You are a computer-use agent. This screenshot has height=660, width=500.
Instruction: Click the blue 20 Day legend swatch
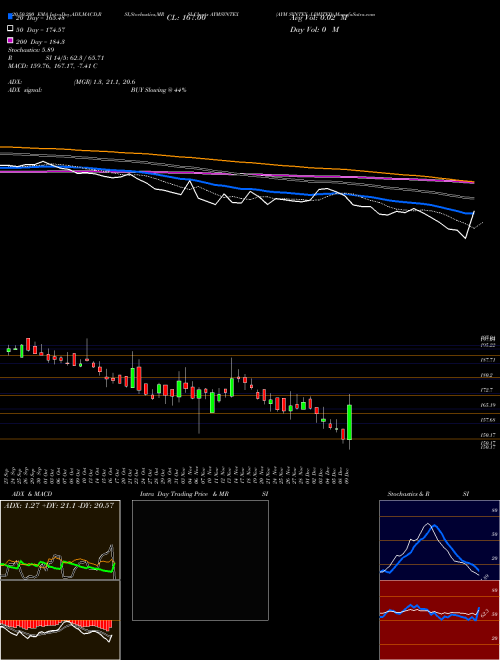click(11, 16)
